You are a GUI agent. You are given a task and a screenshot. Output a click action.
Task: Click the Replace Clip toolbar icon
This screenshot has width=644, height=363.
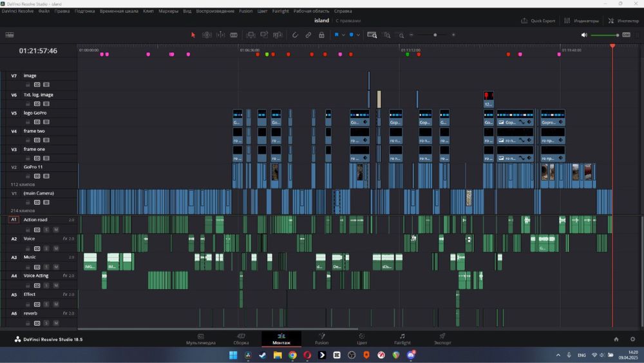278,35
